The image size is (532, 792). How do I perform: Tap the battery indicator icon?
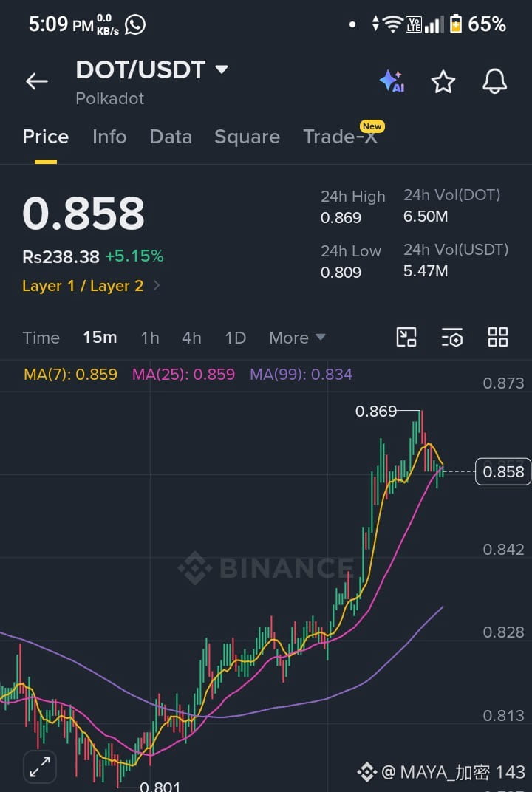coord(456,24)
